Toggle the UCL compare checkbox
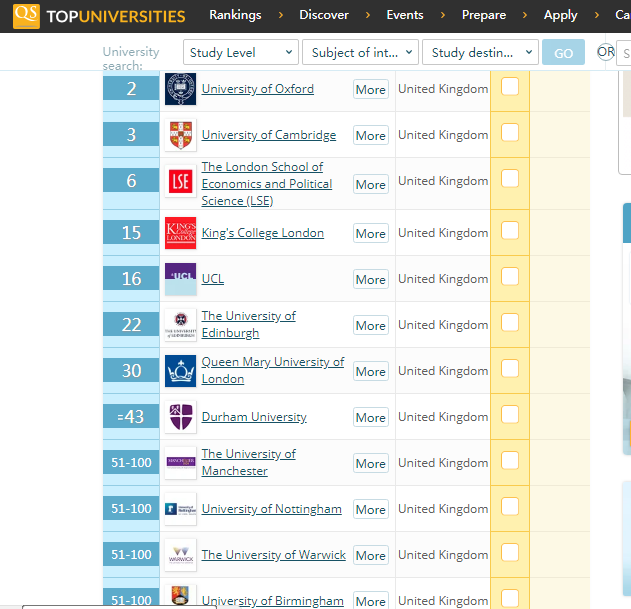 510,277
